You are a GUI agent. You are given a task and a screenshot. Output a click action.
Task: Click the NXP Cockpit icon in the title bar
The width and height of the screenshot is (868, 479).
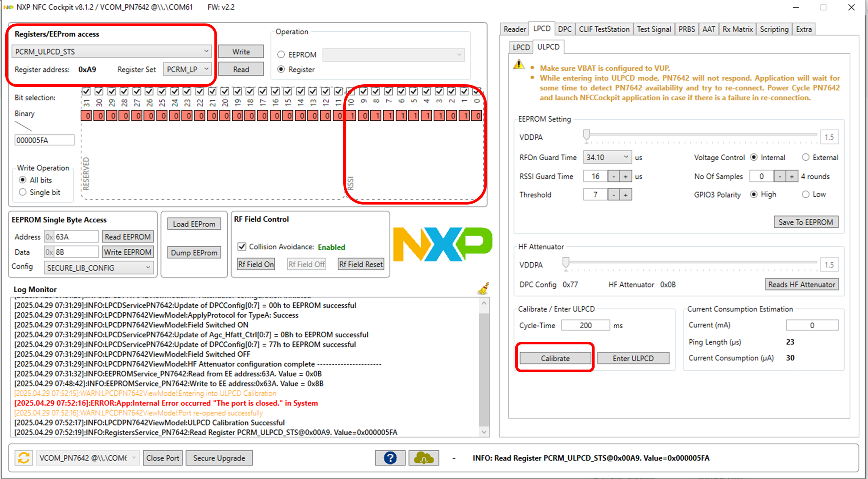tap(7, 7)
